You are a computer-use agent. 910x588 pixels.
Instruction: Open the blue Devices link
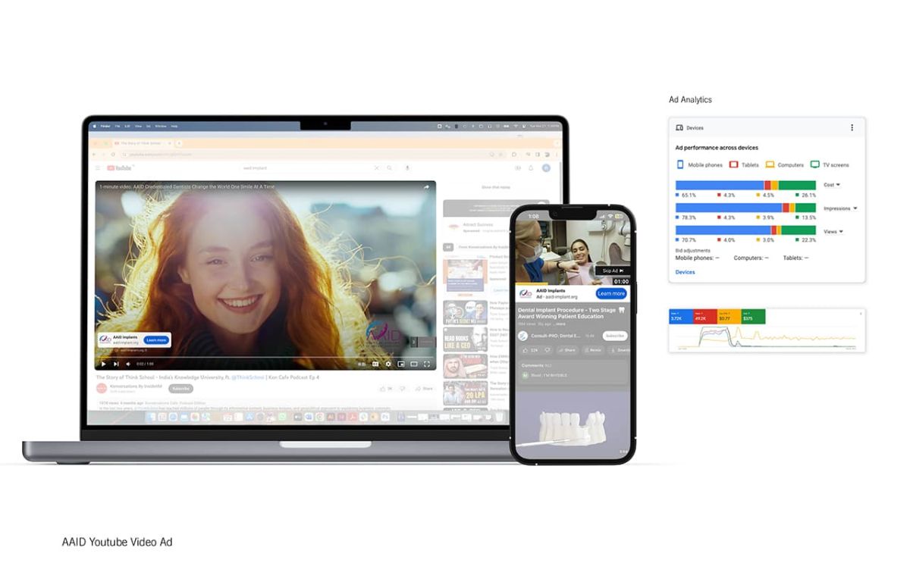coord(685,272)
